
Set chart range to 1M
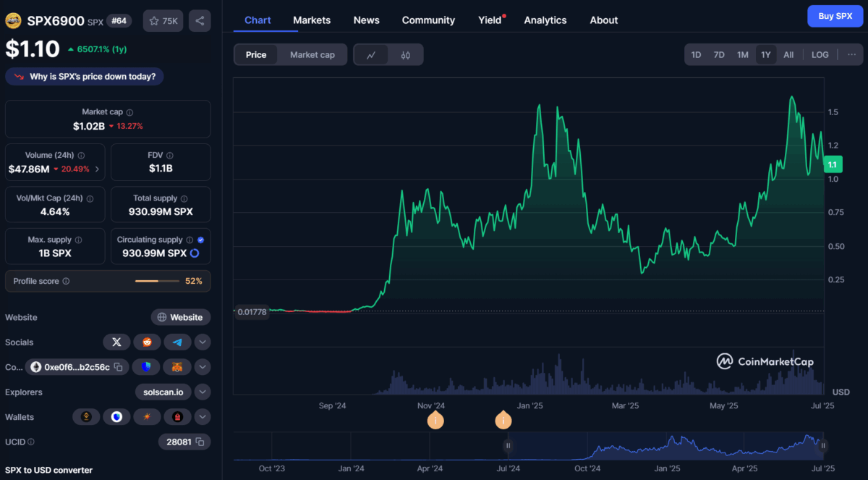point(743,55)
